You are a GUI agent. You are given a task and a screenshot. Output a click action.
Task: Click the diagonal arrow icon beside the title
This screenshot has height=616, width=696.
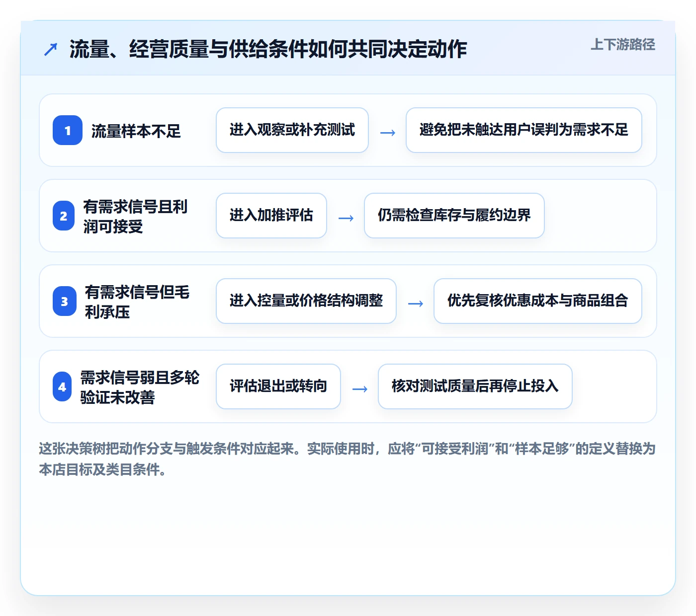51,49
